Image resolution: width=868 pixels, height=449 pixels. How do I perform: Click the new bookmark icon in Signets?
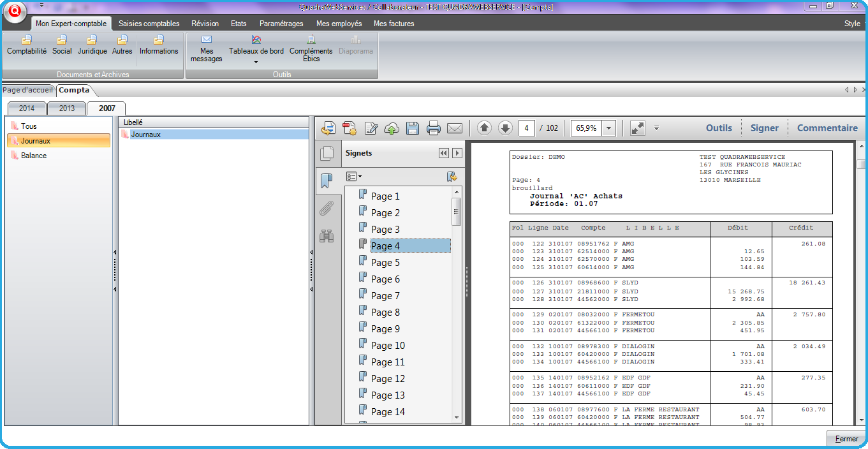[x=452, y=177]
